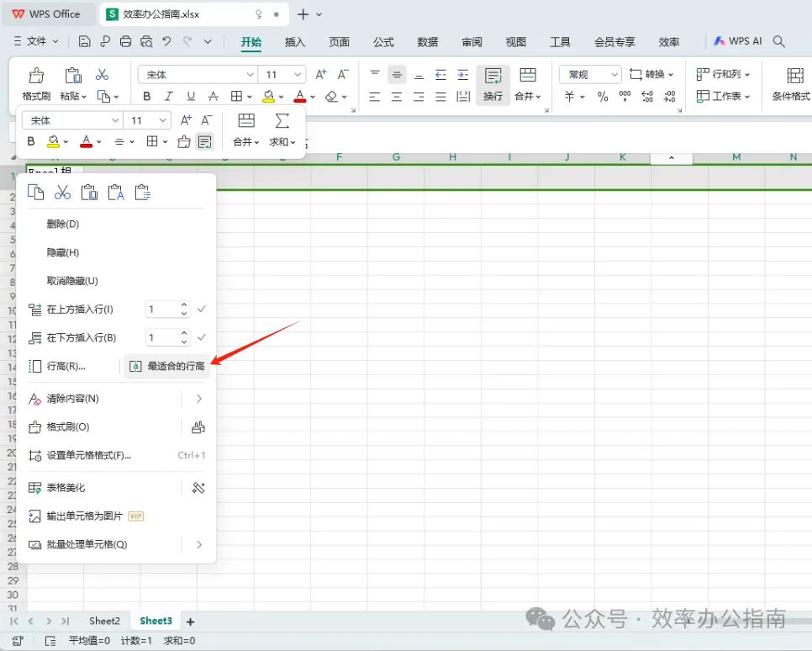Decrease font size in the ribbon
This screenshot has width=812, height=651.
343,75
